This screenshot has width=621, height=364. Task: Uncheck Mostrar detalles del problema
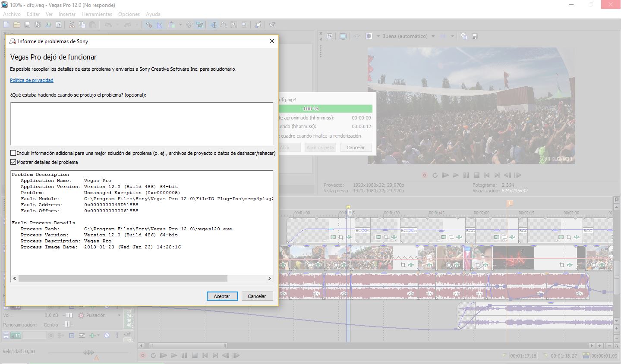pyautogui.click(x=13, y=162)
